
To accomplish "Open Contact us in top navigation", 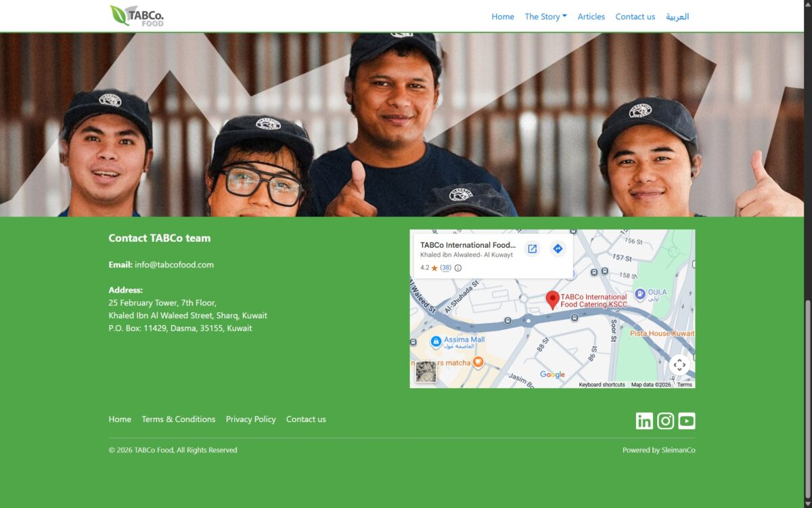I will [x=635, y=16].
